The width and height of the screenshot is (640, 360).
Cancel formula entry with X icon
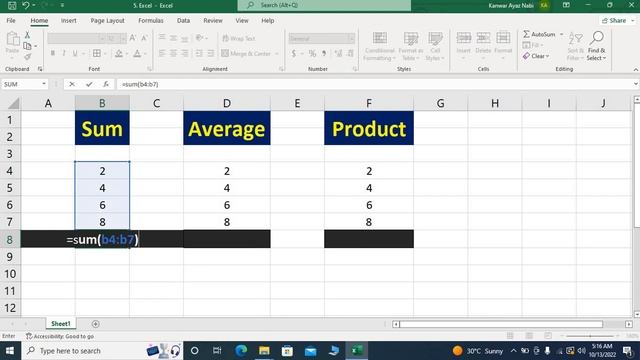pos(72,84)
